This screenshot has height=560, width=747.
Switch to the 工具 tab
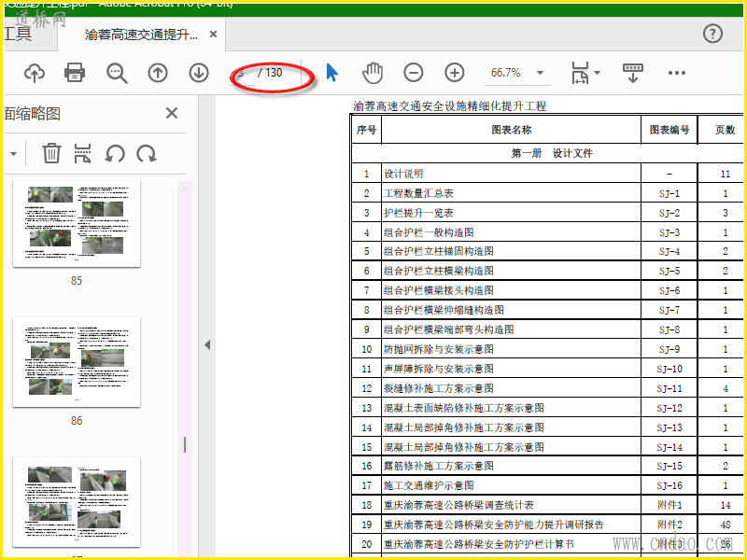click(18, 34)
